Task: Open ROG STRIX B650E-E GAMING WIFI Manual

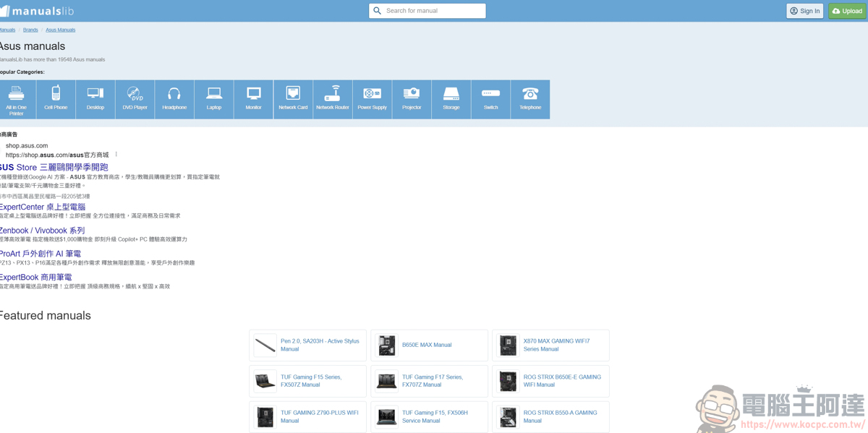Action: [x=562, y=381]
